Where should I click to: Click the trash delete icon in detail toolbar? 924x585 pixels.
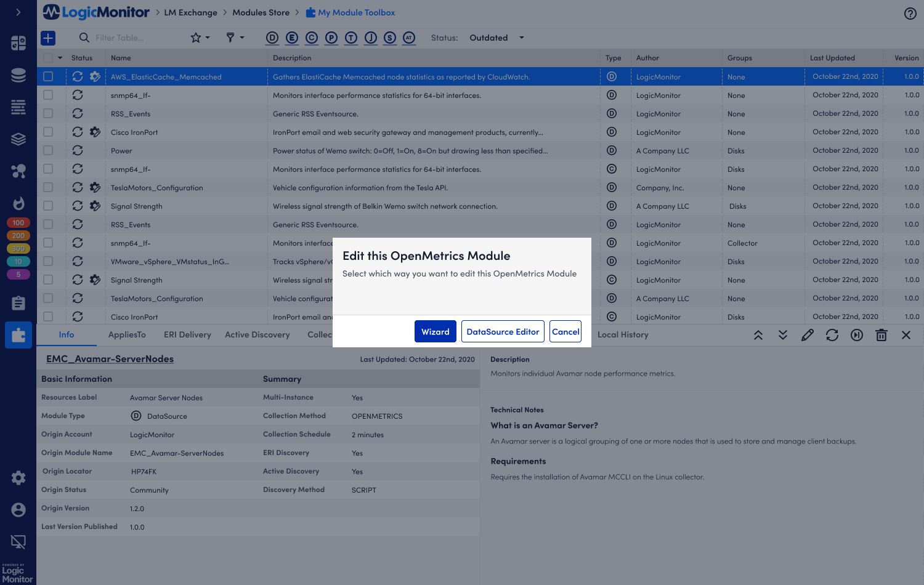[x=881, y=335]
